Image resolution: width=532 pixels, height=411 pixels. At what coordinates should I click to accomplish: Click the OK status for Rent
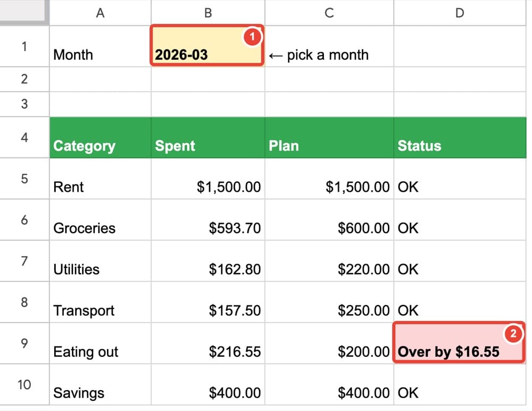[460, 179]
